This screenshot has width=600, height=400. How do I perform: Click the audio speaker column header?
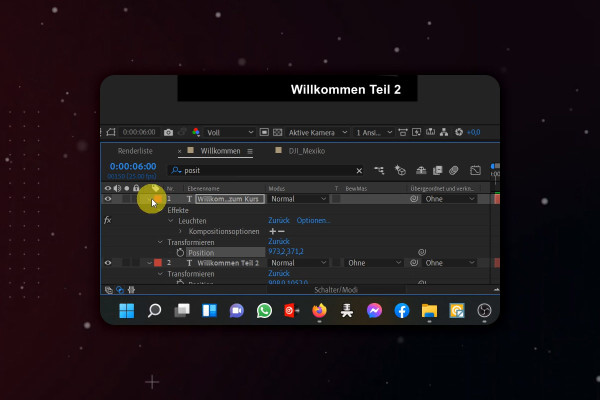coord(117,188)
